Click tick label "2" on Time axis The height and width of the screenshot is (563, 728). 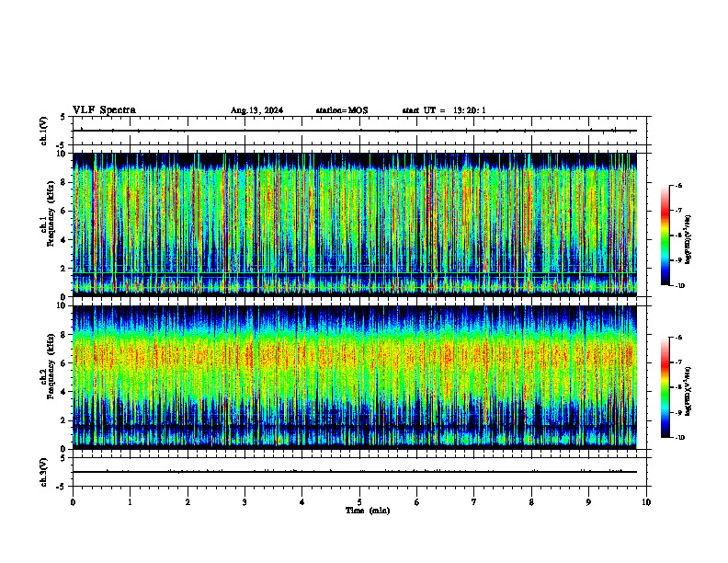point(188,502)
